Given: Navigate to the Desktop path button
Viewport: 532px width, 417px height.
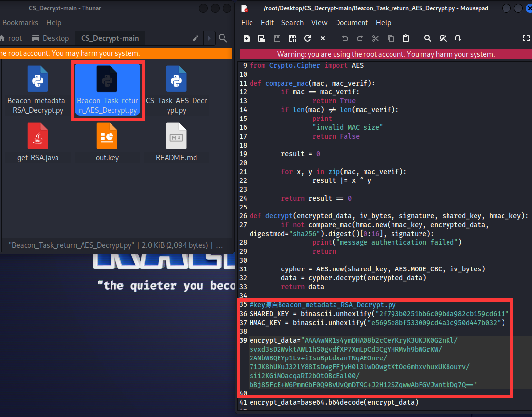Looking at the screenshot, I should (x=50, y=38).
